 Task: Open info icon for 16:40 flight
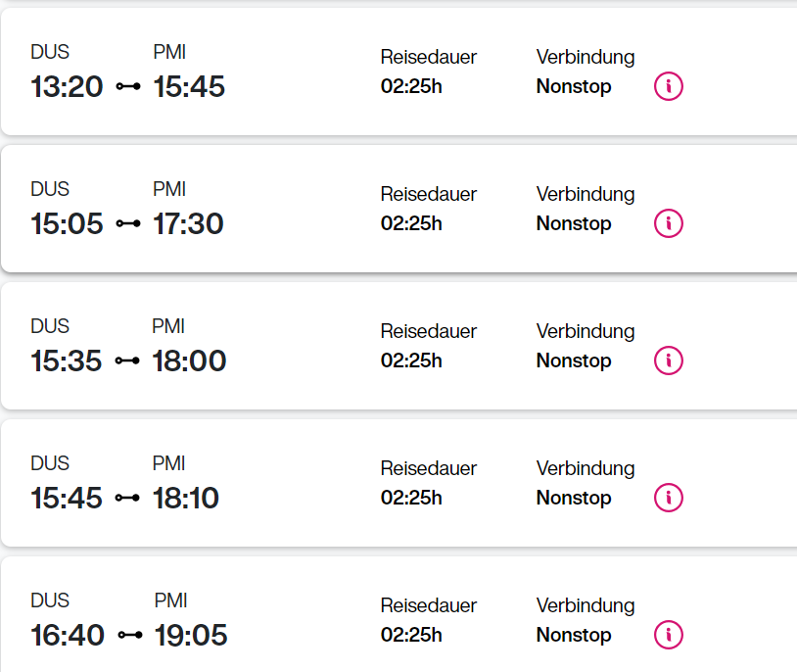click(668, 635)
